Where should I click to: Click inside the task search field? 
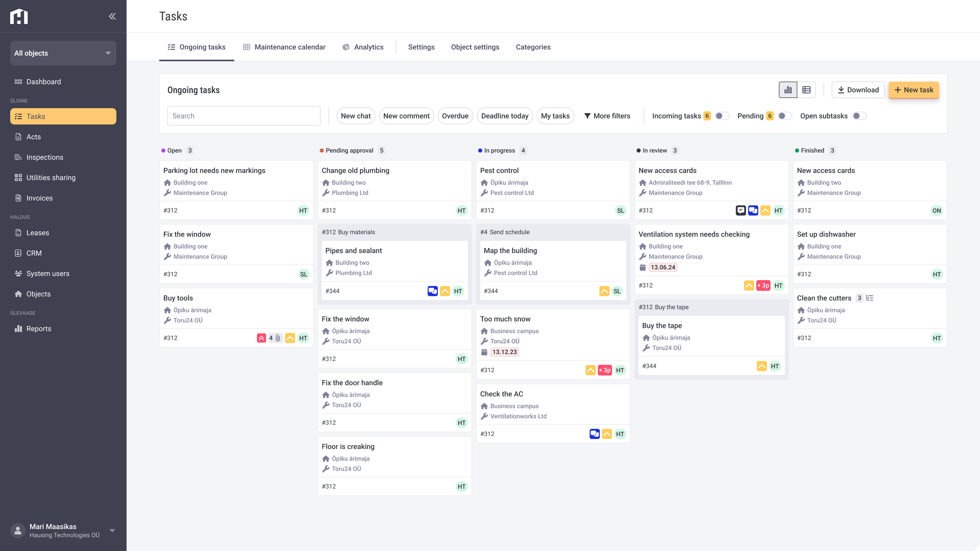243,116
